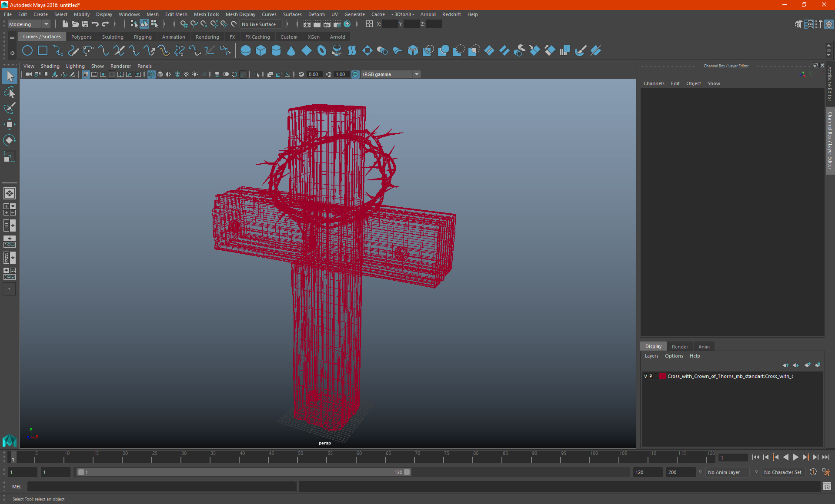This screenshot has height=504, width=835.
Task: Switch to the Render layer tab
Action: tap(680, 347)
